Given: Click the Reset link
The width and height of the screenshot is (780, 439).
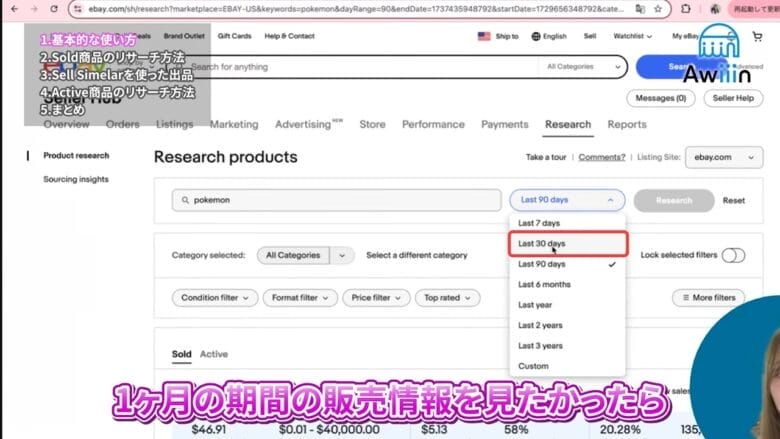Looking at the screenshot, I should 734,200.
